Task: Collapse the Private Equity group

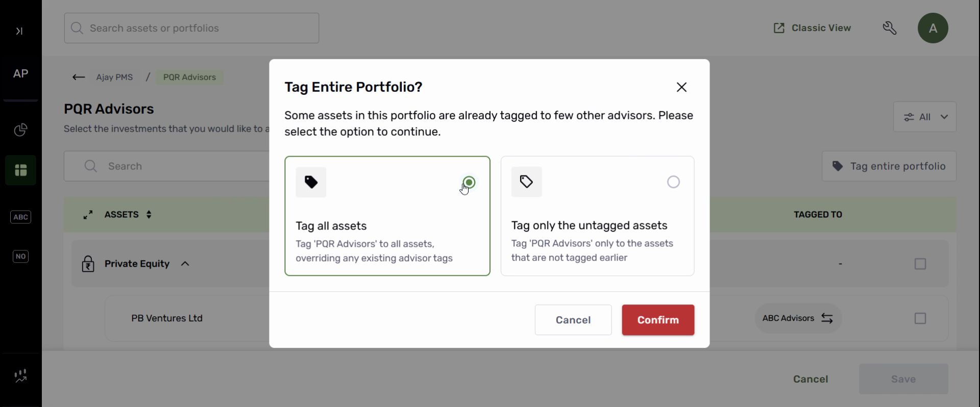Action: pos(185,264)
